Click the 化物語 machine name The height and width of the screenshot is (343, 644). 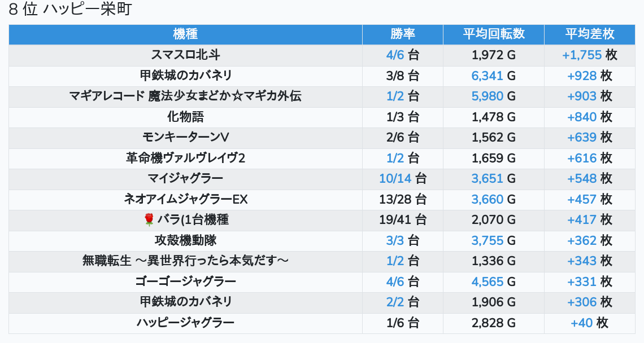(x=185, y=117)
